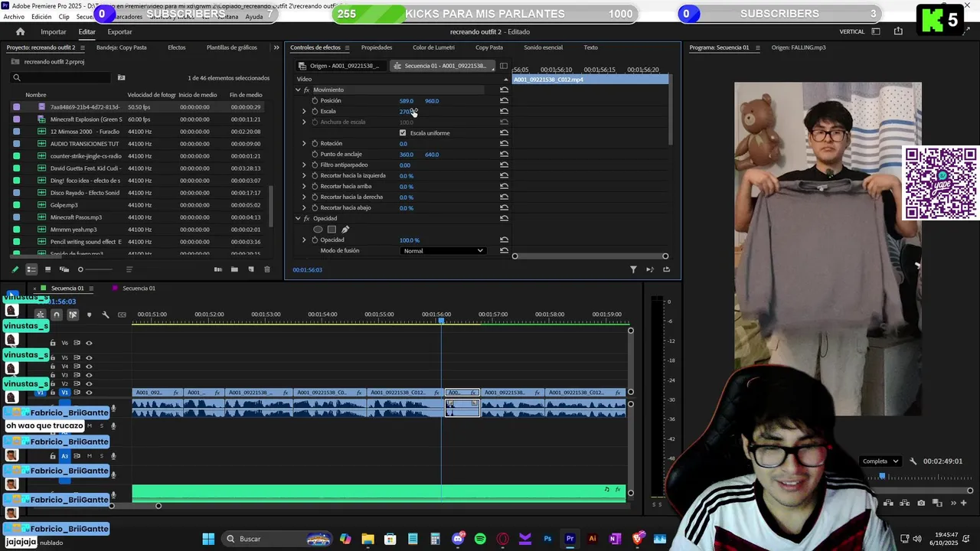Image resolution: width=980 pixels, height=551 pixels.
Task: Open Completa playback resolution dropdown
Action: pos(880,461)
